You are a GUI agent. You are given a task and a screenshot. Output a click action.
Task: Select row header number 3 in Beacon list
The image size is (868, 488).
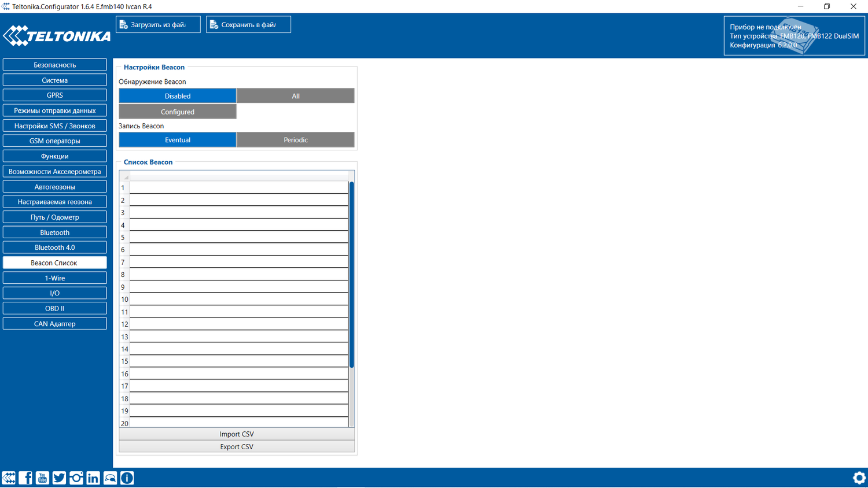(124, 212)
